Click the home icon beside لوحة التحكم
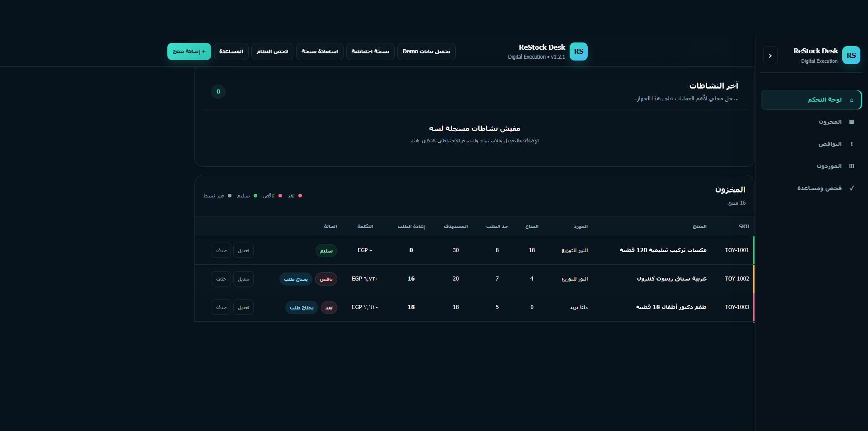The image size is (868, 431). pyautogui.click(x=851, y=100)
